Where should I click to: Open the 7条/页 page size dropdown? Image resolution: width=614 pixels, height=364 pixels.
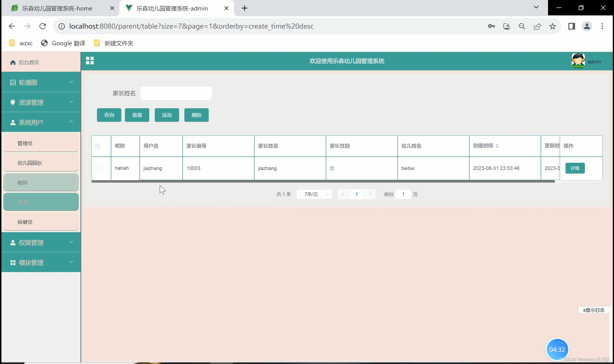314,194
